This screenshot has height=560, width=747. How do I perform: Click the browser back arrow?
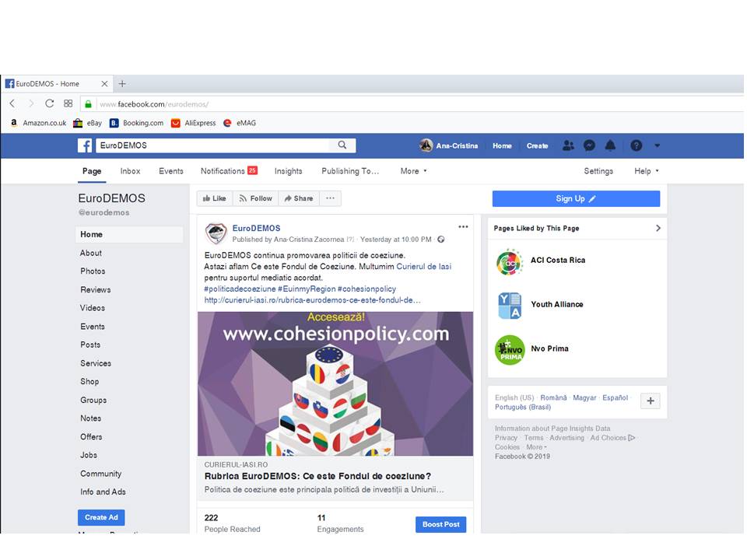tap(12, 103)
